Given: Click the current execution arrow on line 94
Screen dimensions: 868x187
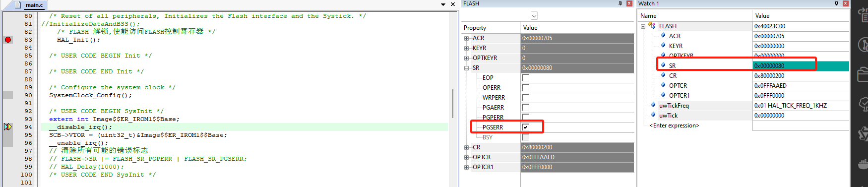Looking at the screenshot, I should 8,127.
